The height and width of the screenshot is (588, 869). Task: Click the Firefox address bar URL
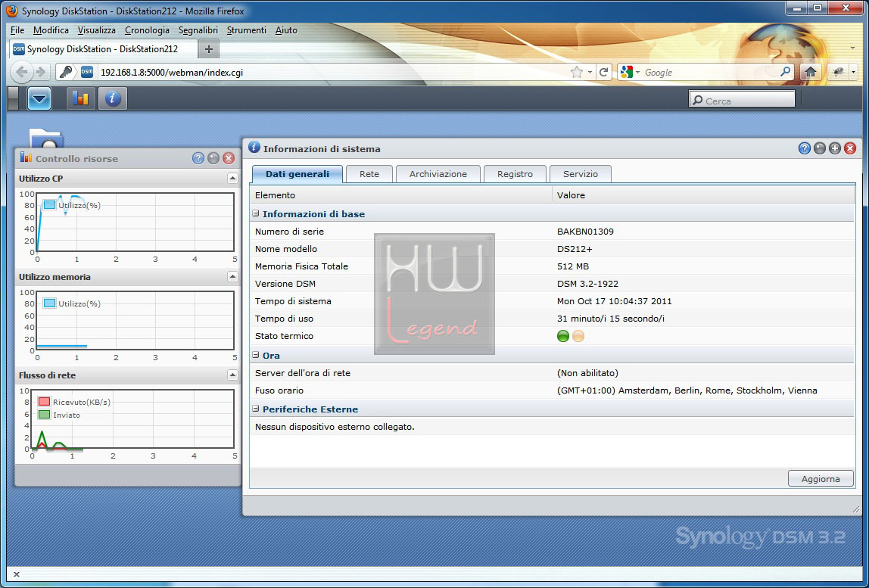click(x=172, y=73)
